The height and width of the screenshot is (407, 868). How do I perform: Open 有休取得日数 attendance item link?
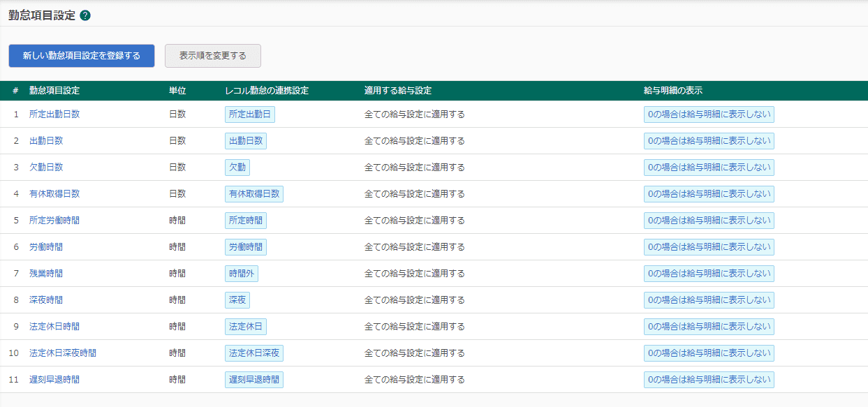[x=54, y=194]
